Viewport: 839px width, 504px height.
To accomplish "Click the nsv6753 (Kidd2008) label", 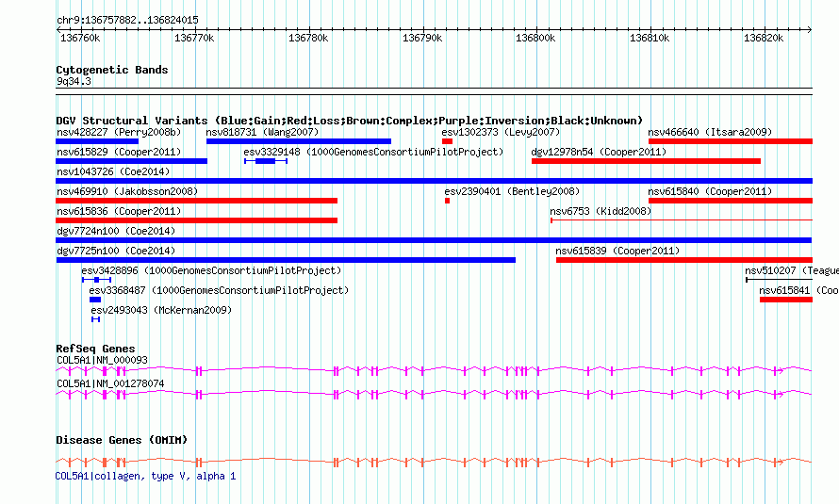I will pos(600,211).
